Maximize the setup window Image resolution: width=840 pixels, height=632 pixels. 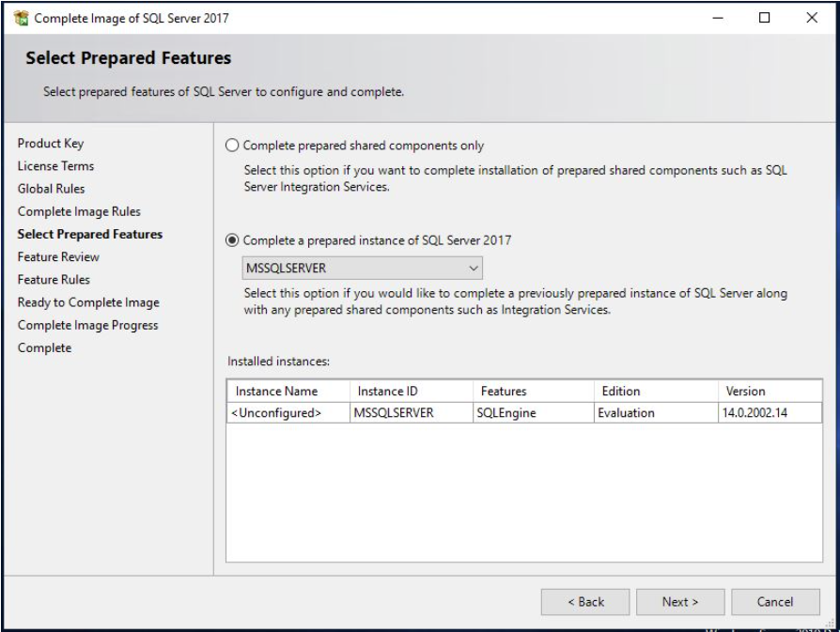point(765,18)
